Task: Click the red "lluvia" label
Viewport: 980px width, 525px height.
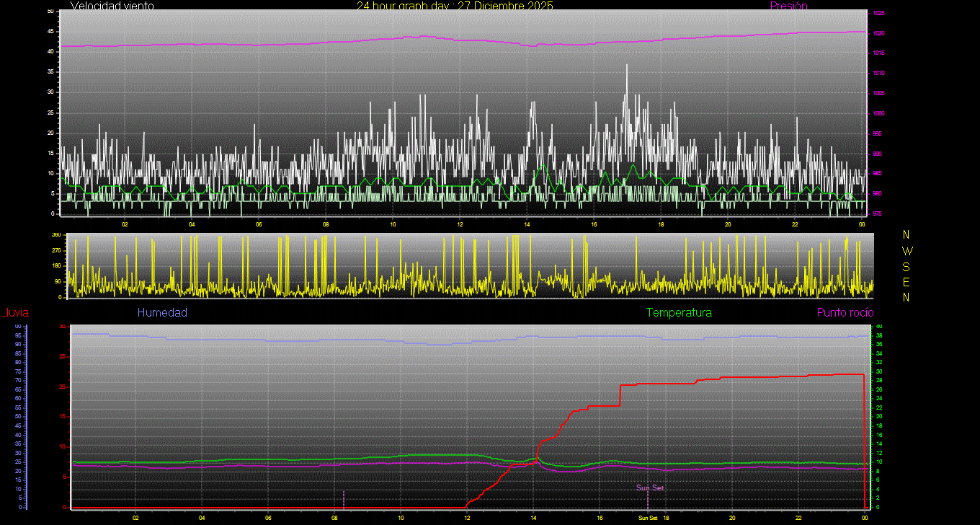Action: (16, 312)
